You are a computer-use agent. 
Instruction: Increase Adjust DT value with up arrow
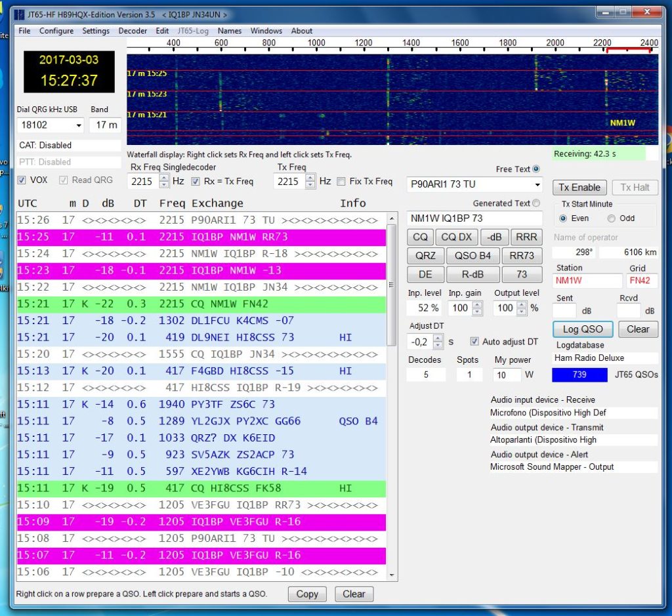[x=438, y=337]
